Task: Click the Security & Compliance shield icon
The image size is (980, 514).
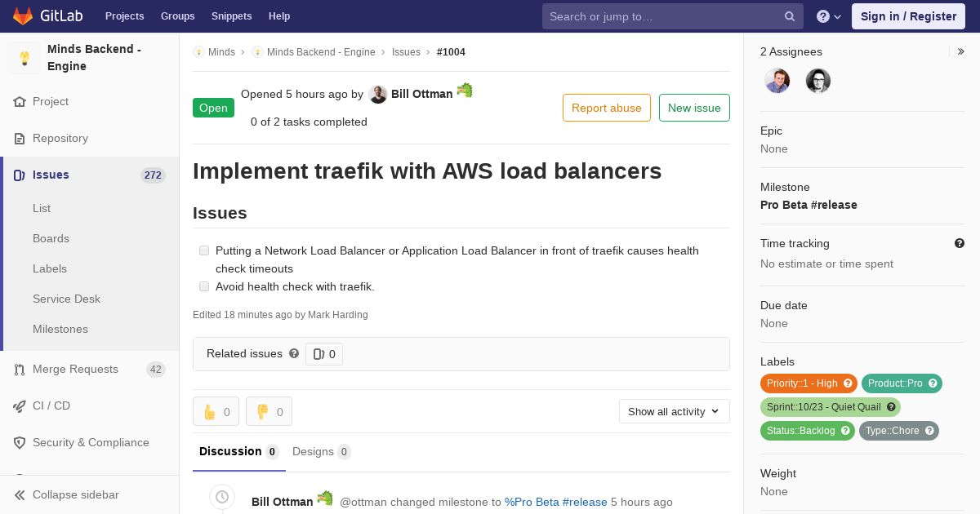Action: [x=20, y=443]
